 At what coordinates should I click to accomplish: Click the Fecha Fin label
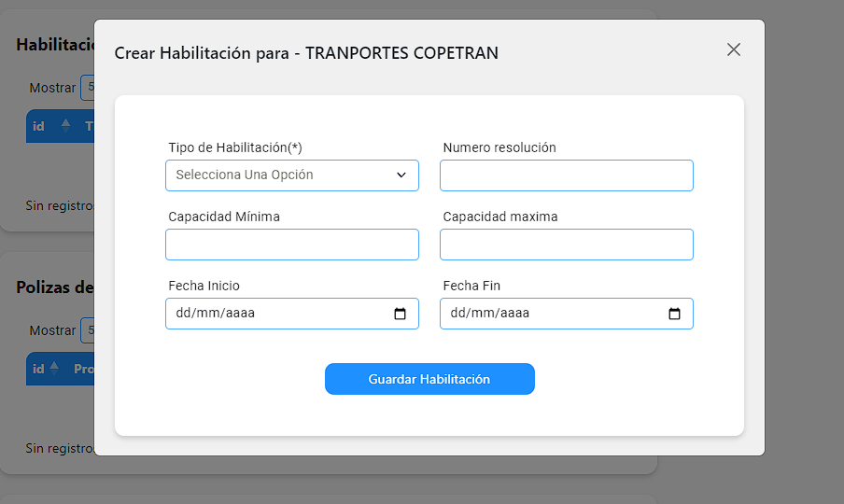[471, 286]
